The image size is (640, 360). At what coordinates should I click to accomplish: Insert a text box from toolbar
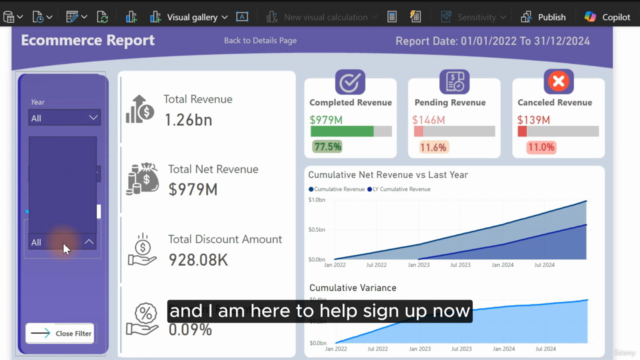tap(242, 17)
